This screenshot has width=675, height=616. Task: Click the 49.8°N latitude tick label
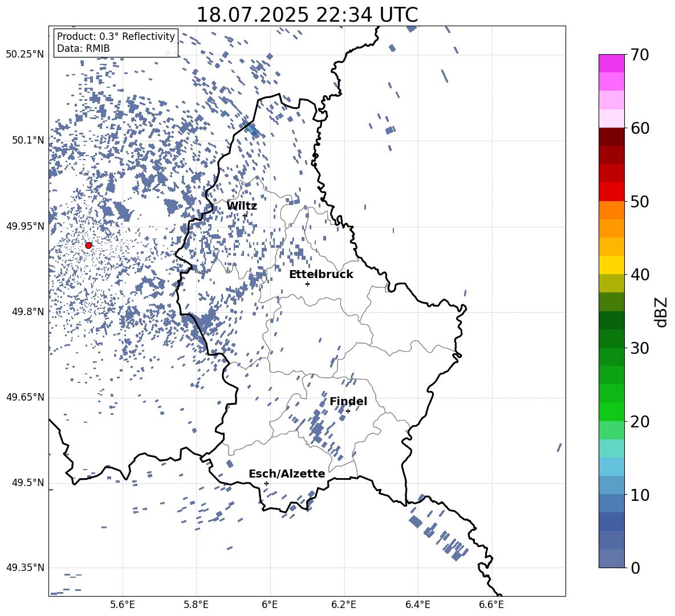pyautogui.click(x=28, y=312)
